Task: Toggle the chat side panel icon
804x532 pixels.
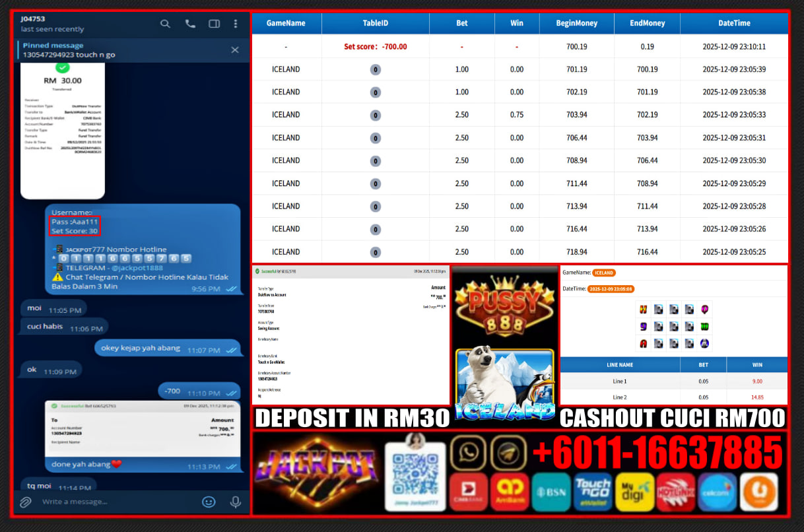Action: click(214, 24)
